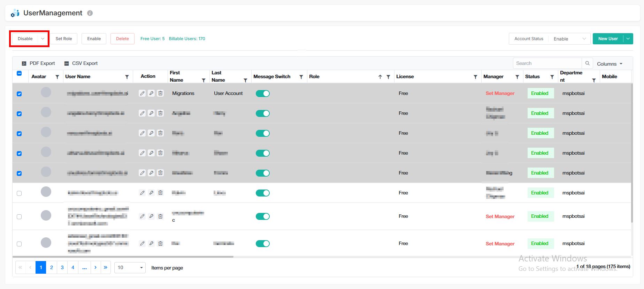Click the Disable button
The width and height of the screenshot is (644, 289).
[25, 39]
